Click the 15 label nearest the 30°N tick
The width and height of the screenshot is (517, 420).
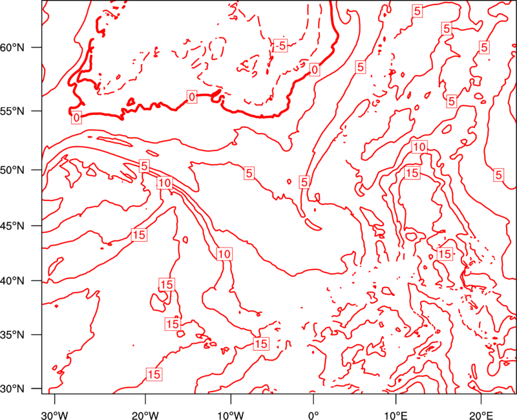[154, 374]
